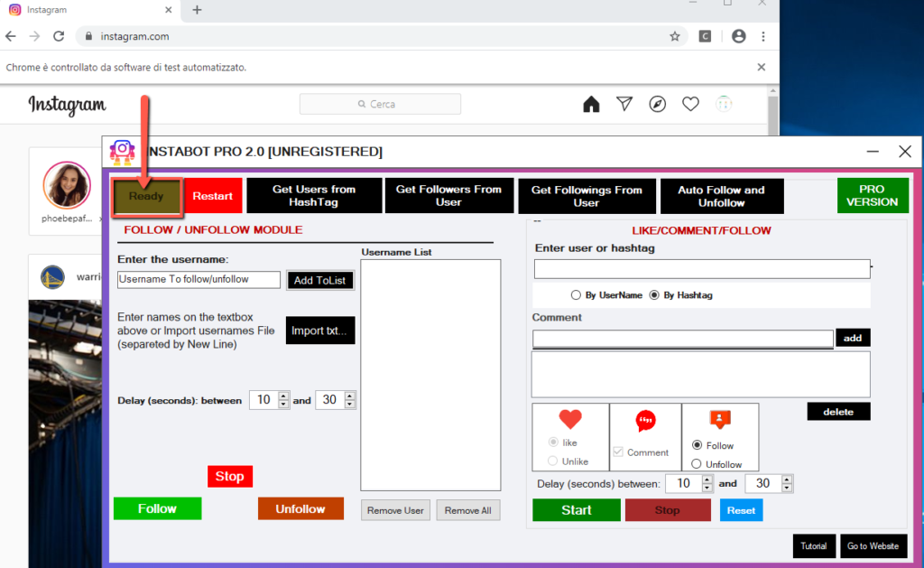Screen dimensions: 924x568
Task: Click the Remove All button
Action: [x=468, y=510]
